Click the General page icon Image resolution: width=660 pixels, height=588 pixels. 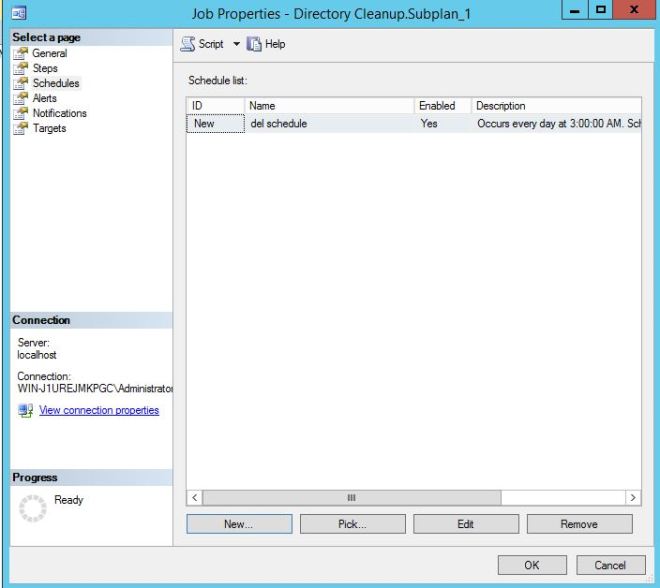[x=20, y=54]
